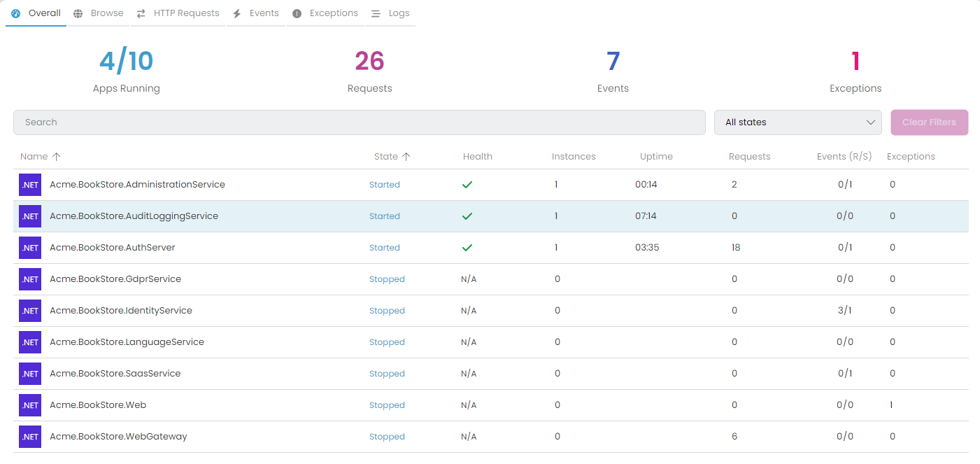Open the Overall tab
The image size is (980, 464).
tap(36, 13)
